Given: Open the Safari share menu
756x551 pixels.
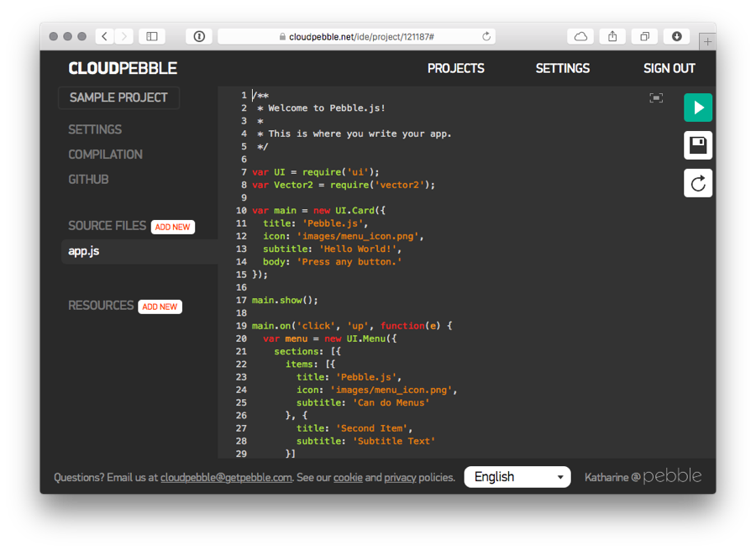Looking at the screenshot, I should [x=612, y=36].
